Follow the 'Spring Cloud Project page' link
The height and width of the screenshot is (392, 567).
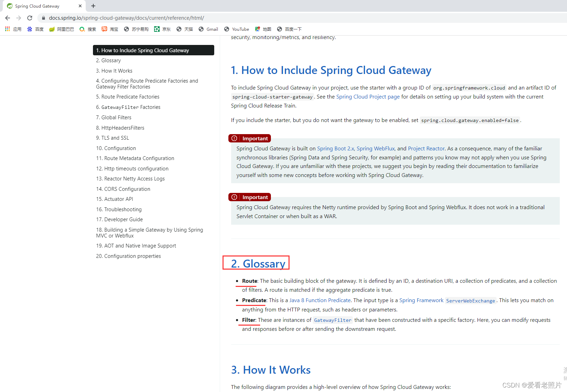[368, 97]
